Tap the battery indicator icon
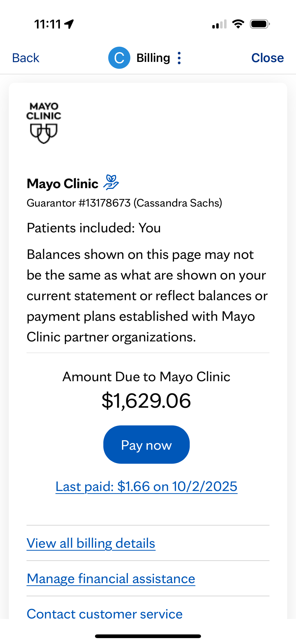The height and width of the screenshot is (644, 296). pyautogui.click(x=260, y=24)
